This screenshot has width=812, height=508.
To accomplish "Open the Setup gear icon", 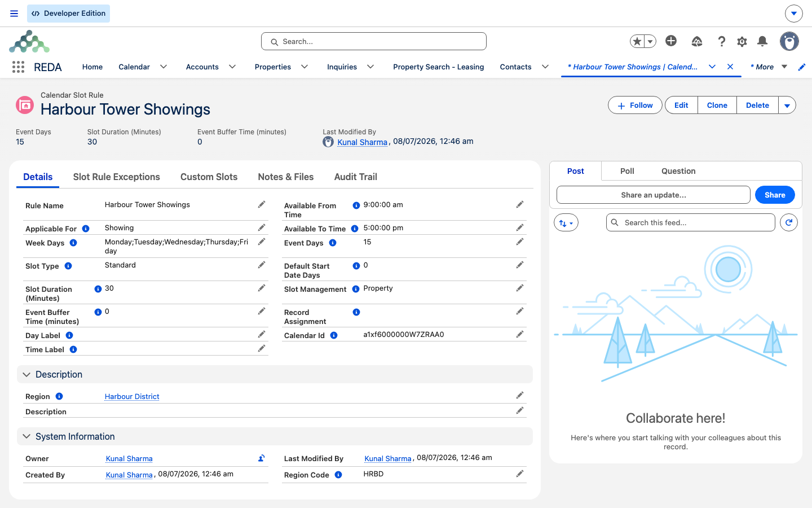I will (x=742, y=41).
